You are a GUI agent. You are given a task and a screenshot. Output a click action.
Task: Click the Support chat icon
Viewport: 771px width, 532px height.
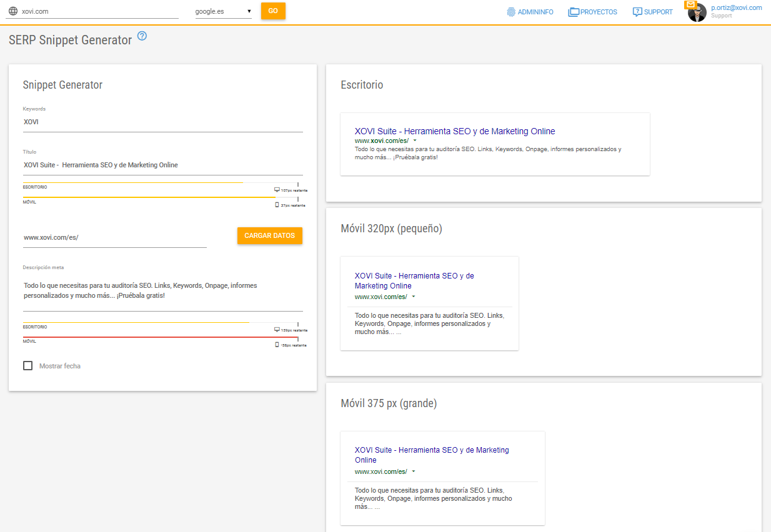637,12
